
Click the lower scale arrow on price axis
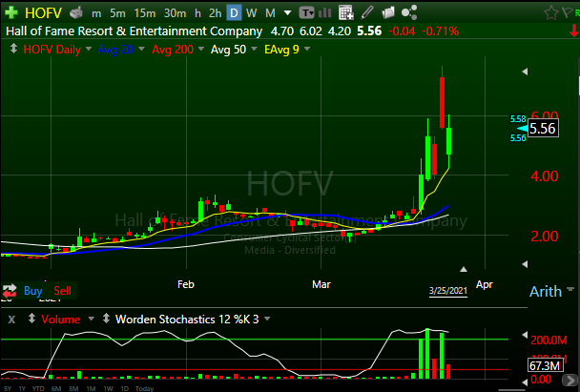click(525, 264)
